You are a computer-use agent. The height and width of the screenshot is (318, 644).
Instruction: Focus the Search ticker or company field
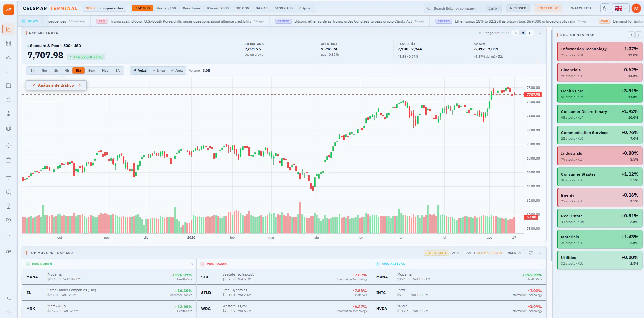463,8
